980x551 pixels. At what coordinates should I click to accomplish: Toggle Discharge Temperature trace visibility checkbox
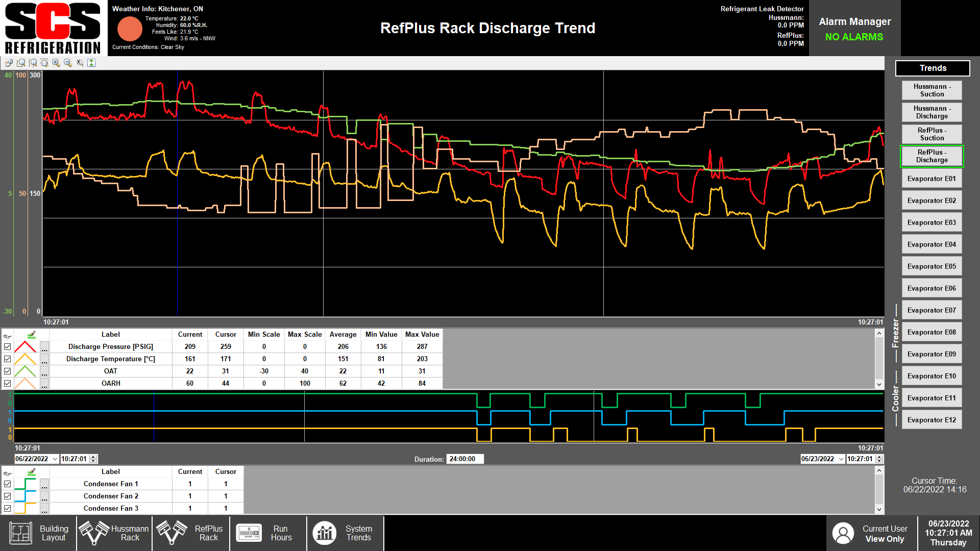tap(7, 359)
